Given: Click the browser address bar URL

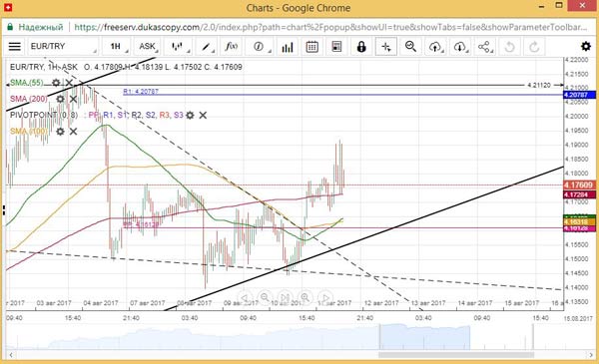Looking at the screenshot, I should (x=330, y=27).
